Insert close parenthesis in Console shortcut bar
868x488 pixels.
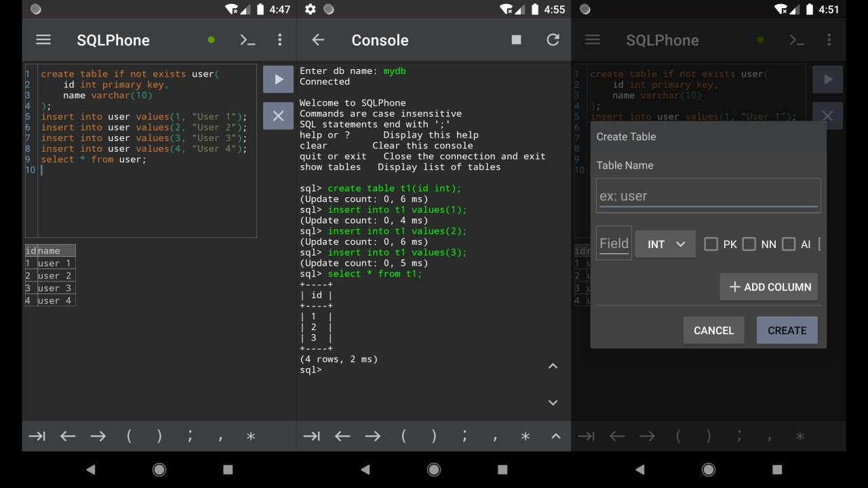tap(434, 436)
